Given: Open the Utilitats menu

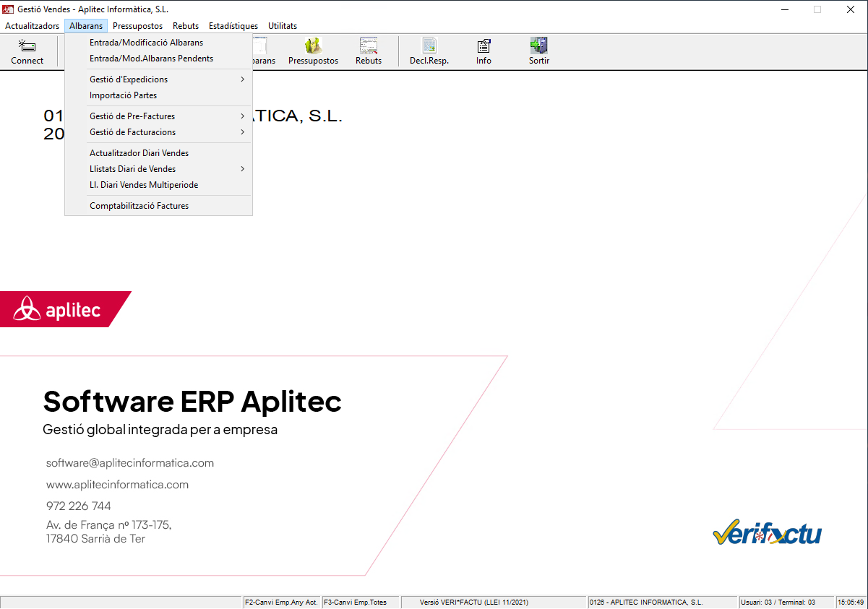Looking at the screenshot, I should [283, 26].
